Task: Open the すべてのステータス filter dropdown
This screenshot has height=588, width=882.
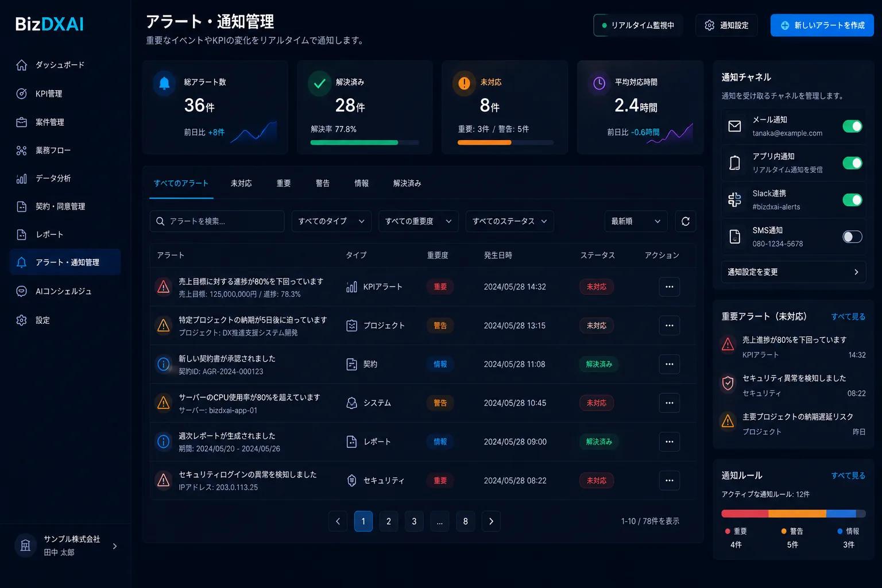Action: pos(509,221)
